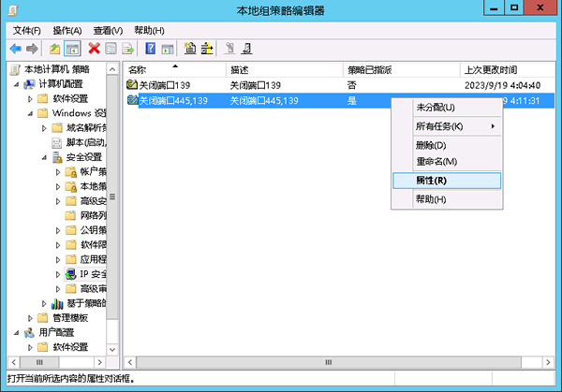Click the 计算机配置 computer icon

tap(29, 84)
